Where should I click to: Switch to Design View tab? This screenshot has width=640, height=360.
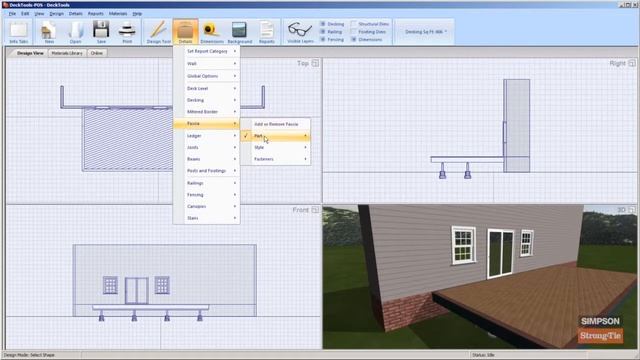tap(30, 53)
